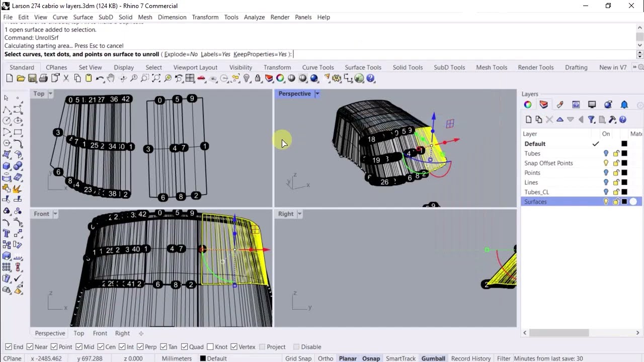Click the Front viewport tab at bottom

click(100, 333)
